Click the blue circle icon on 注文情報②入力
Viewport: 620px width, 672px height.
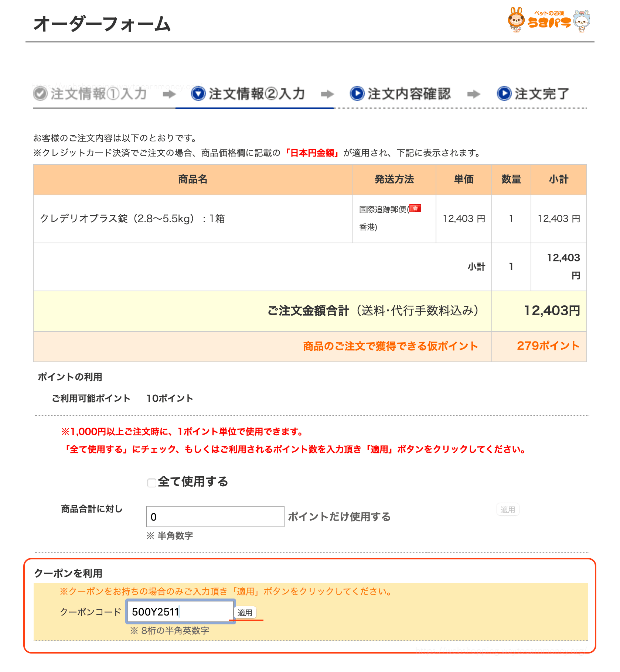click(199, 93)
